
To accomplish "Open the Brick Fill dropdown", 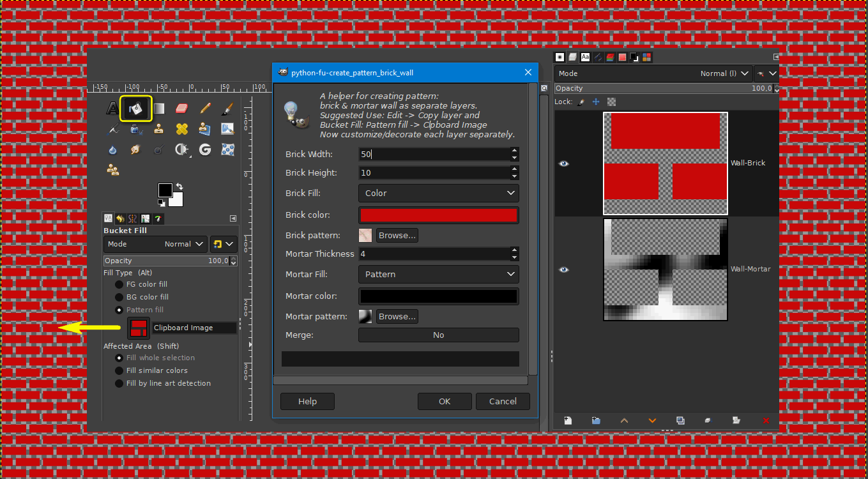I will click(x=439, y=193).
